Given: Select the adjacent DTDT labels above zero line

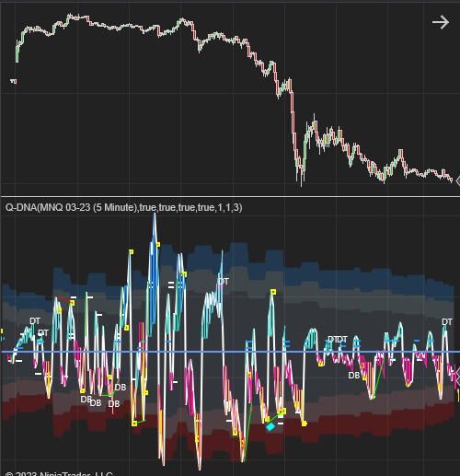Looking at the screenshot, I should click(x=338, y=340).
